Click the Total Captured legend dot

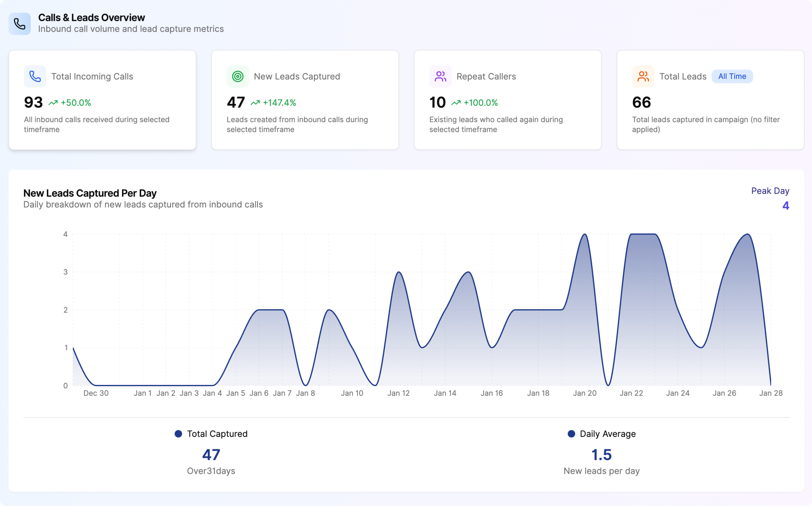pyautogui.click(x=178, y=434)
